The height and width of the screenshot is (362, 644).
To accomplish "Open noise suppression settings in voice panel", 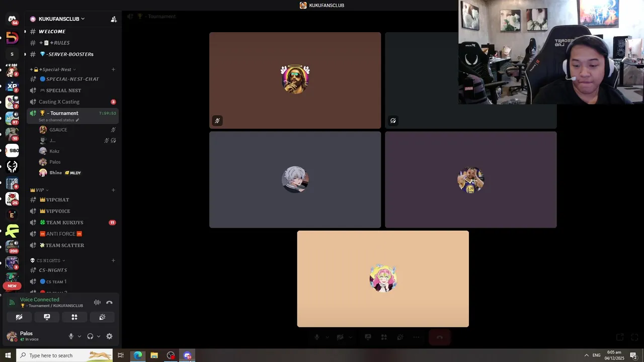I will 97,303.
